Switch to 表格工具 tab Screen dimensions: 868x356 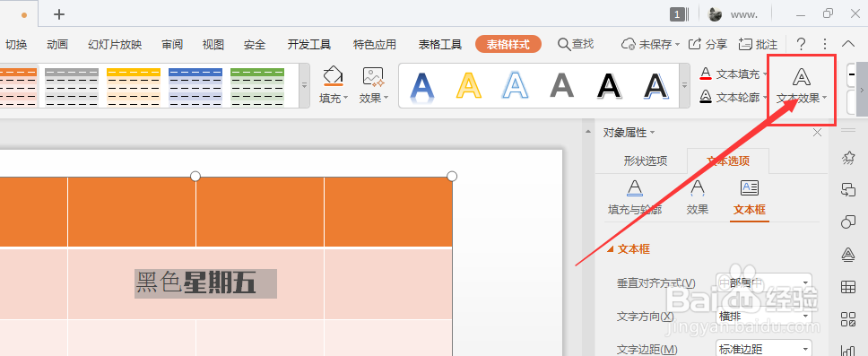(x=440, y=44)
